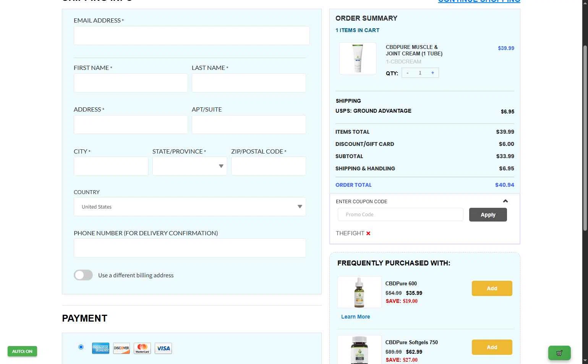Add CBDPure 600 to the order

pos(492,288)
